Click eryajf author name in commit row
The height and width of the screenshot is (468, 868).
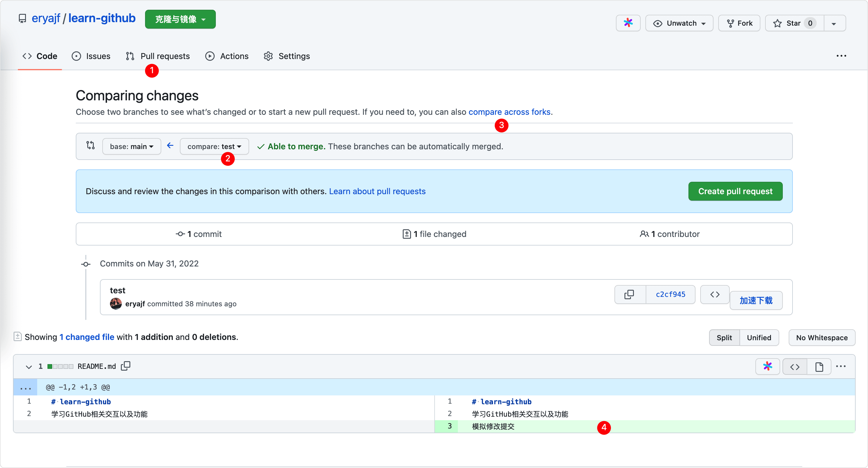tap(135, 304)
